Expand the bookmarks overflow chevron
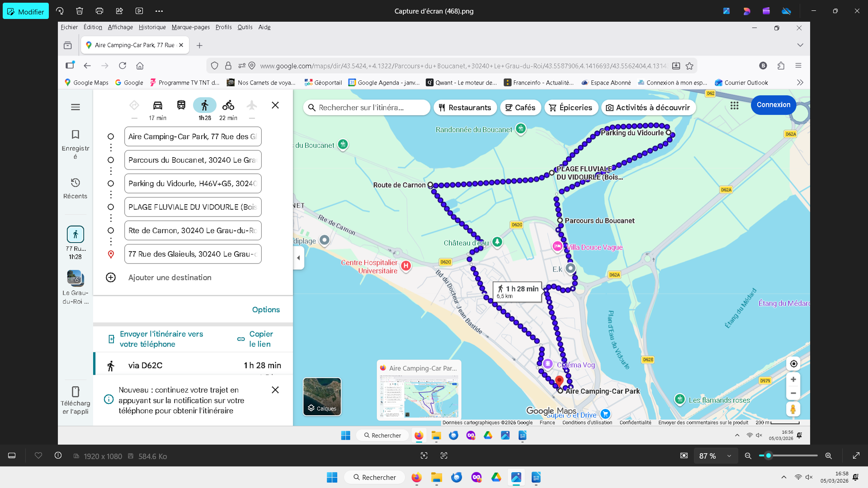Image resolution: width=868 pixels, height=488 pixels. point(800,83)
